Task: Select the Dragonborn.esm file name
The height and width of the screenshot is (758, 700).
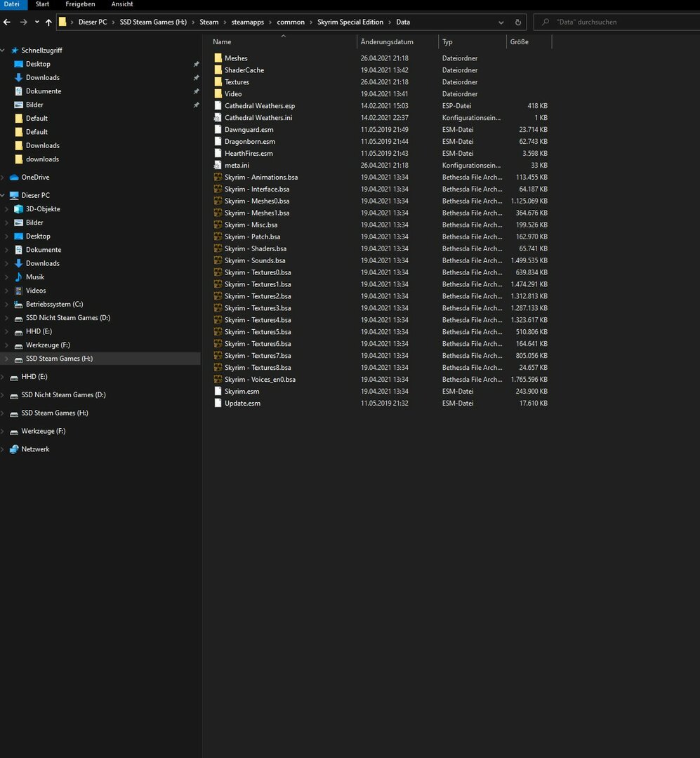Action: (250, 142)
